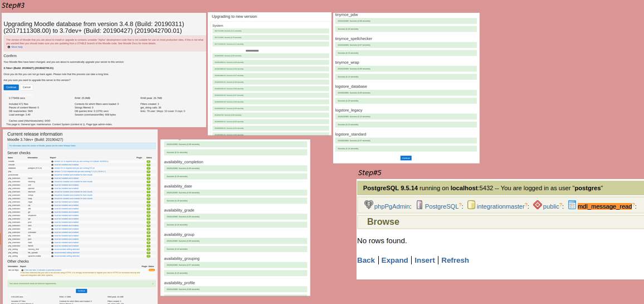Click the integrationmaster database cylinder icon

471,205
